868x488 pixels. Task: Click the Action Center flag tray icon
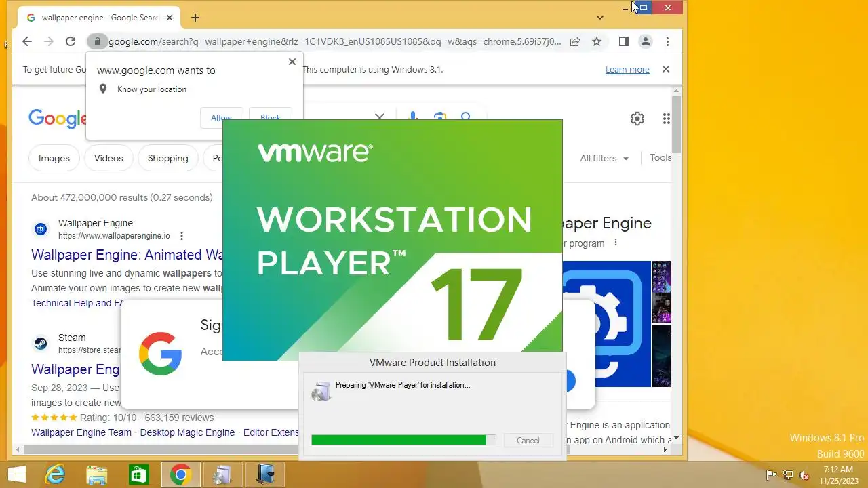(x=772, y=475)
